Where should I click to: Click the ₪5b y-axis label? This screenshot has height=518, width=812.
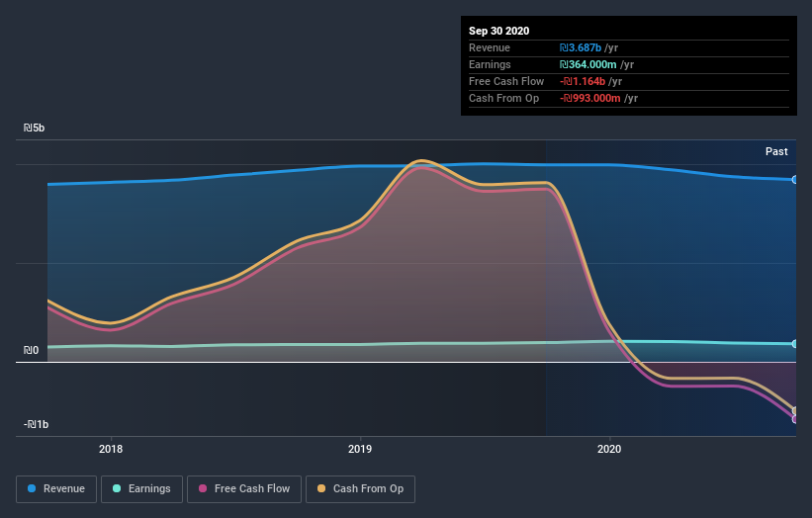click(35, 128)
